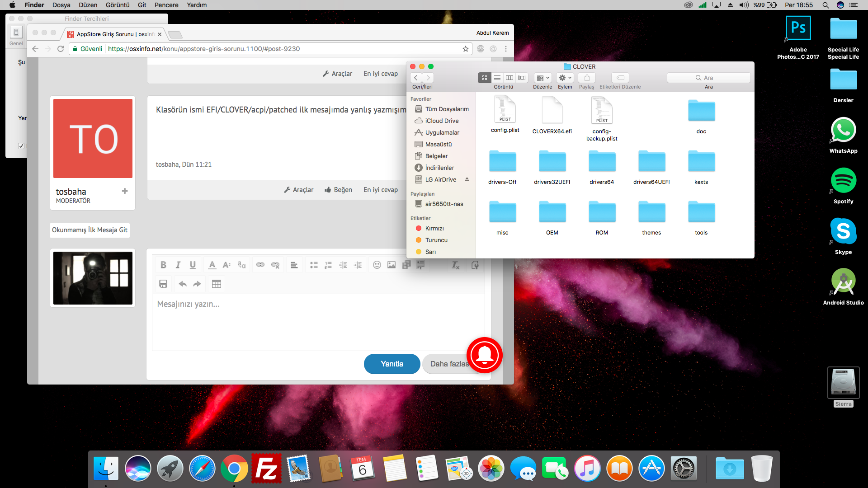Insert a link with the chain icon

coord(260,265)
